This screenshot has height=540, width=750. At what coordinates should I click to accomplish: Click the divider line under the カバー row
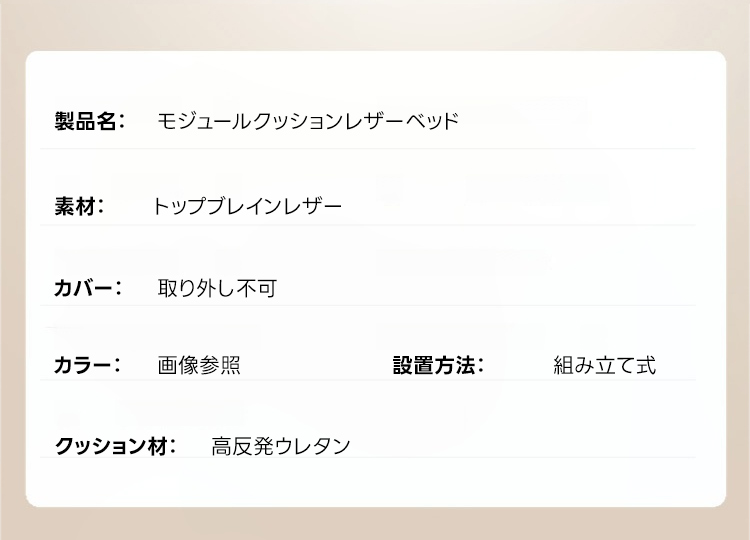tap(368, 305)
